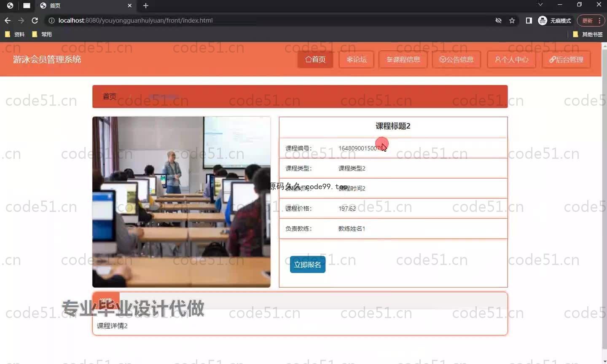This screenshot has height=364, width=607.
Task: Open the side panel icon
Action: [x=529, y=20]
